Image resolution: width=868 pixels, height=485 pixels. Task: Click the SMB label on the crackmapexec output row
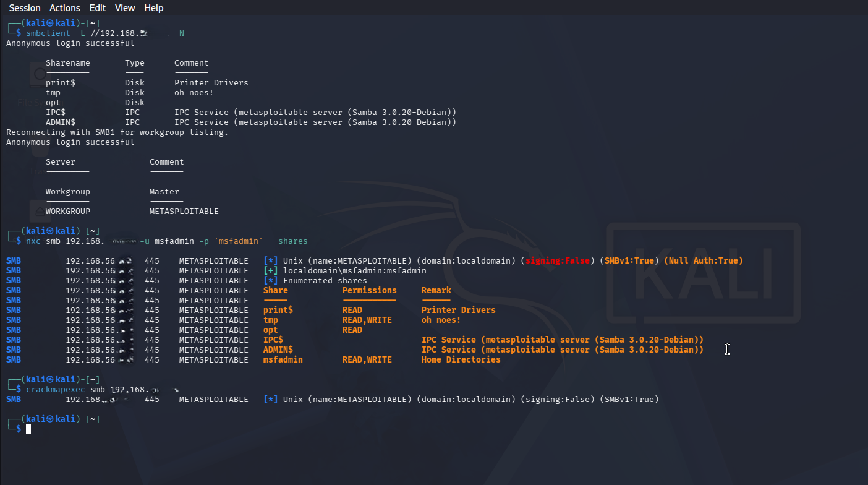14,400
